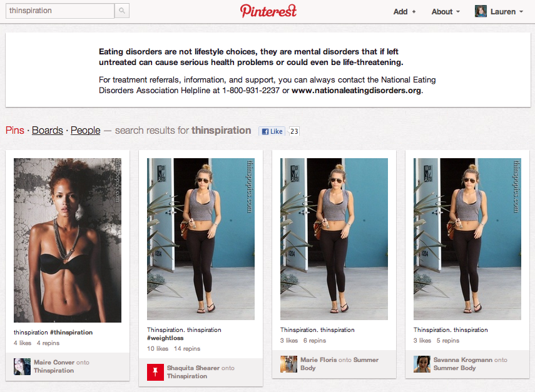Click the magnifier search button
The width and height of the screenshot is (535, 392).
122,11
